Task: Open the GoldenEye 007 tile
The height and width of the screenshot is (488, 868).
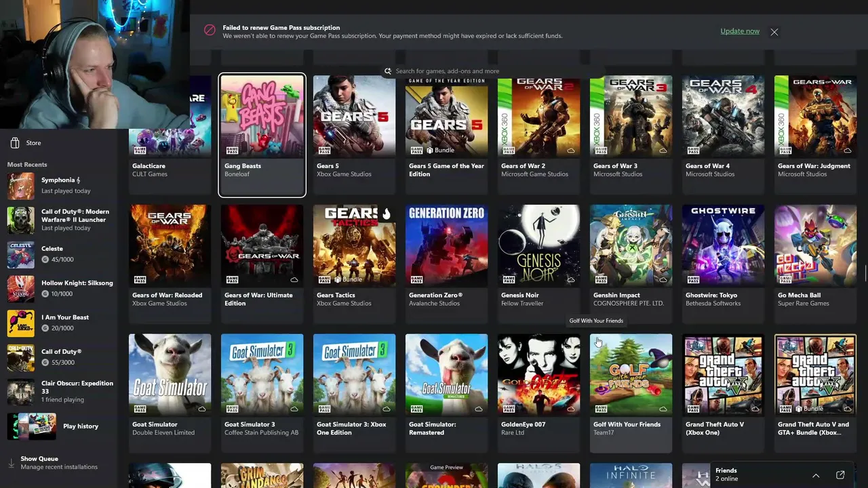Action: [538, 393]
